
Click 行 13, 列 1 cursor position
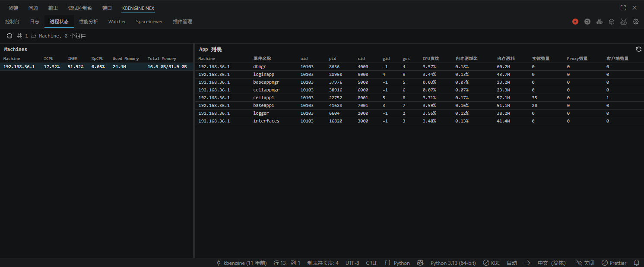(x=287, y=263)
